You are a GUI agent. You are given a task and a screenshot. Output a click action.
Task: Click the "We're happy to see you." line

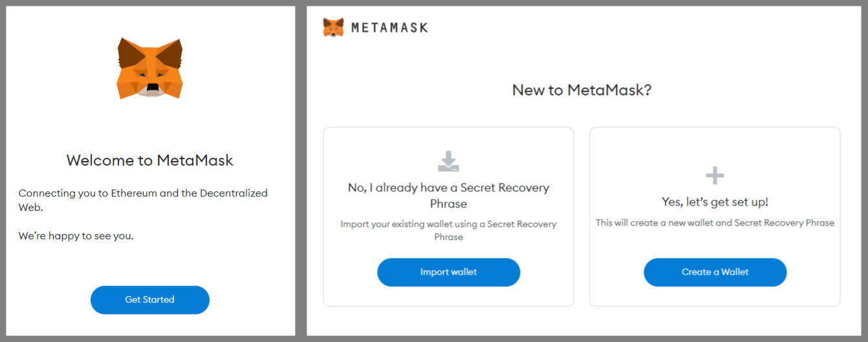76,236
